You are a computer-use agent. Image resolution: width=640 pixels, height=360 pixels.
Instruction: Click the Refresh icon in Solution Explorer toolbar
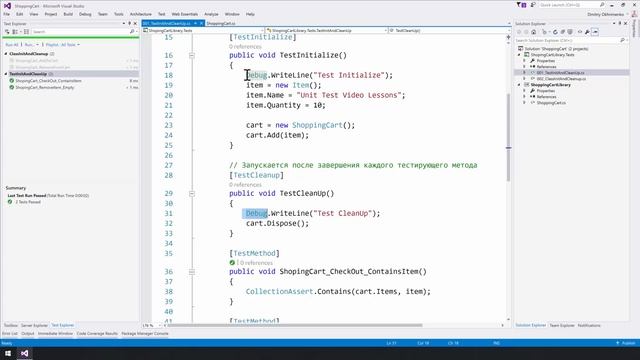click(x=555, y=32)
